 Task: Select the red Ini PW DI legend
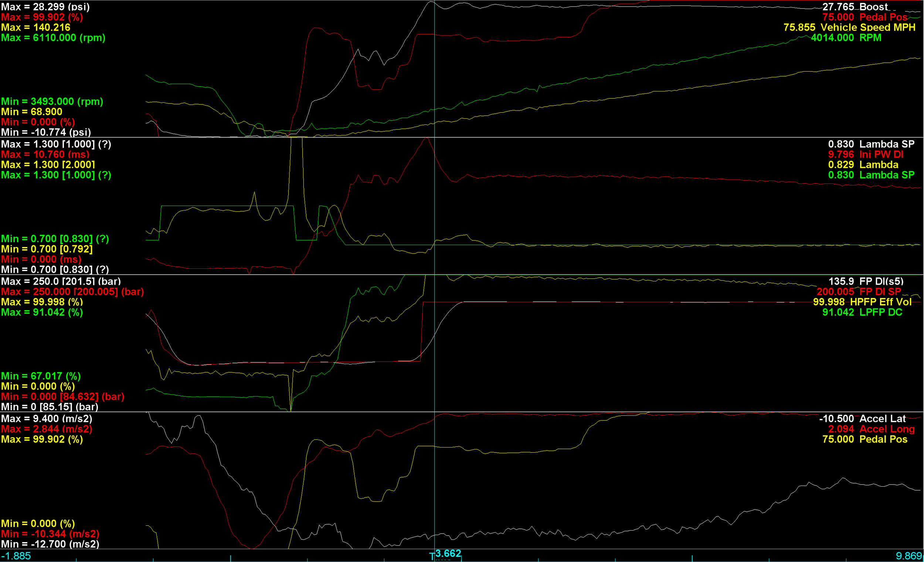pos(881,154)
